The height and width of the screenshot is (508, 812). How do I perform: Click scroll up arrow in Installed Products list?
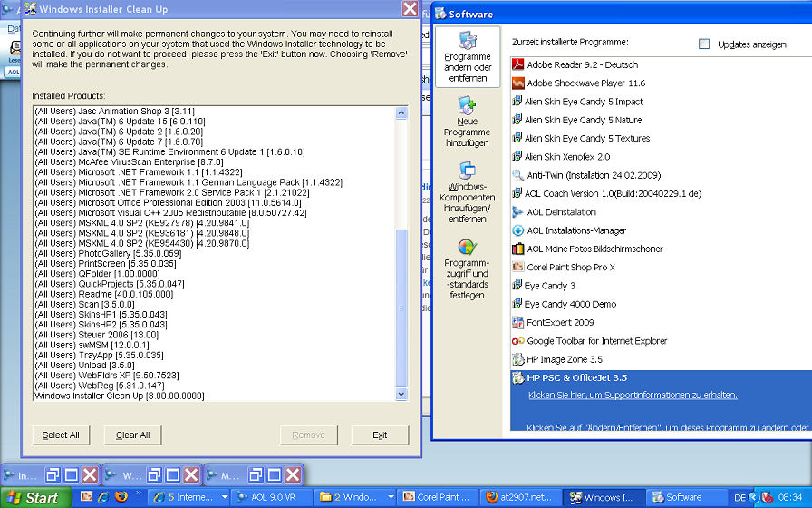401,113
